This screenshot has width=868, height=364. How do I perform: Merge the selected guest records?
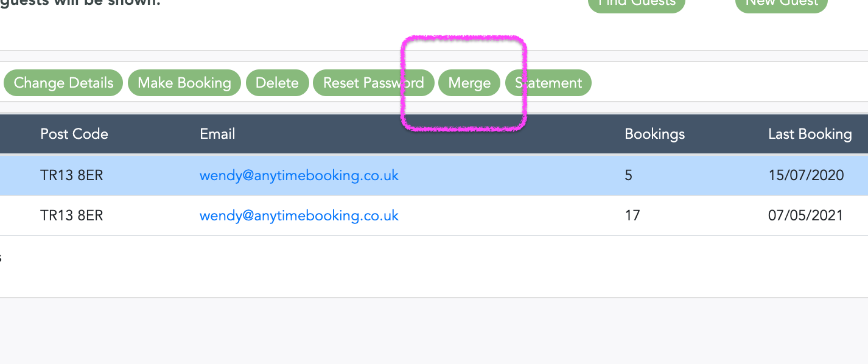pos(469,83)
